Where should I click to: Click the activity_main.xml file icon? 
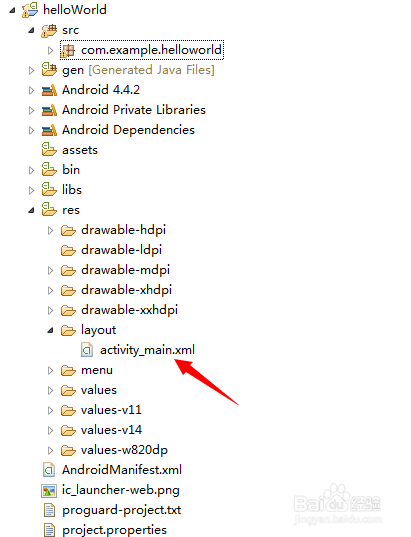pyautogui.click(x=87, y=350)
